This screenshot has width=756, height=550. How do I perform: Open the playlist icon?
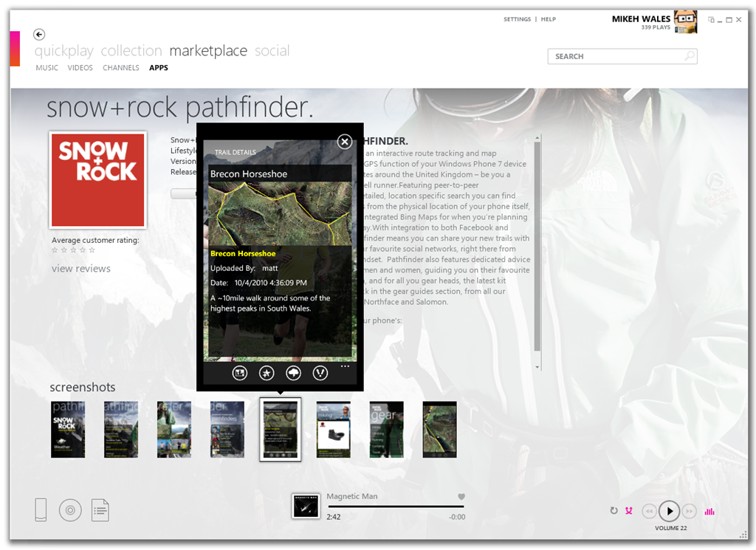click(x=100, y=510)
